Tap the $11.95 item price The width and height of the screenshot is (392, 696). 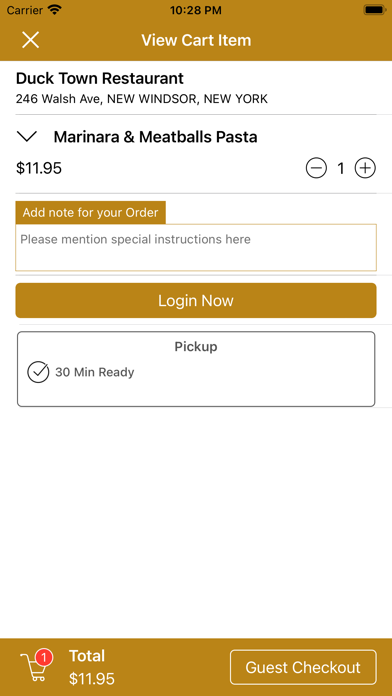(39, 168)
